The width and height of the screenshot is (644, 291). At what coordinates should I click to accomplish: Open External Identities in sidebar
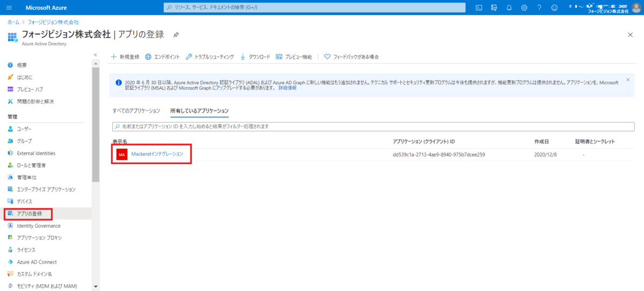click(x=36, y=153)
